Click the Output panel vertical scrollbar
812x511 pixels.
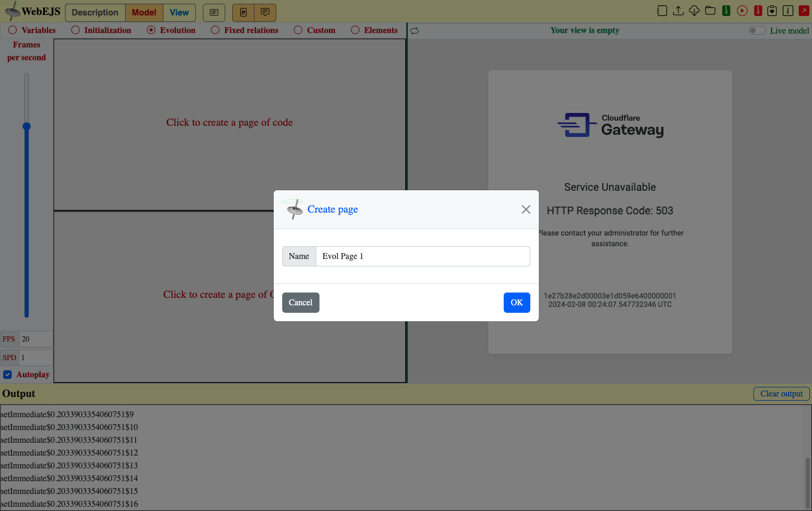808,482
